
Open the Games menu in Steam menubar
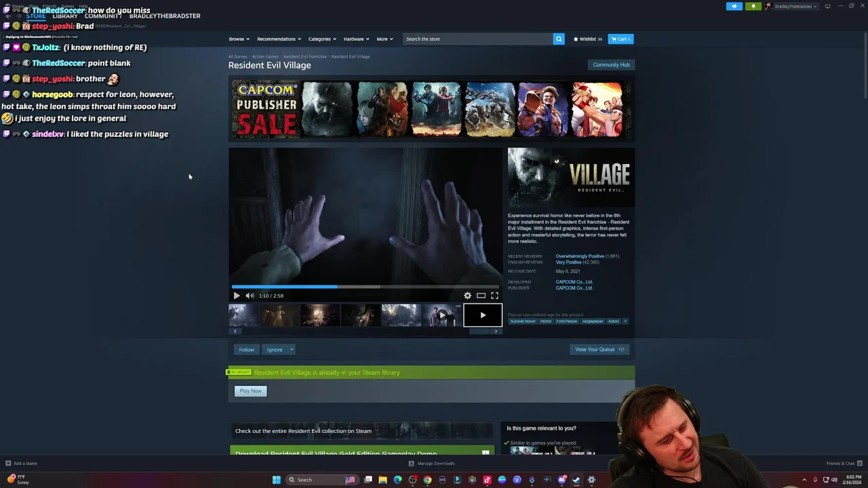point(68,6)
